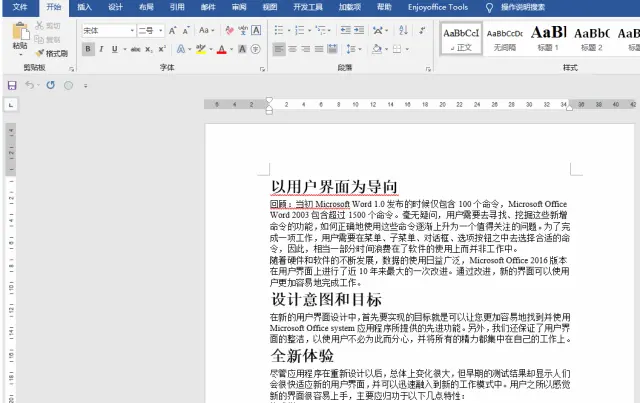
Task: Click the lightbulb Tell Me icon
Action: coord(489,7)
